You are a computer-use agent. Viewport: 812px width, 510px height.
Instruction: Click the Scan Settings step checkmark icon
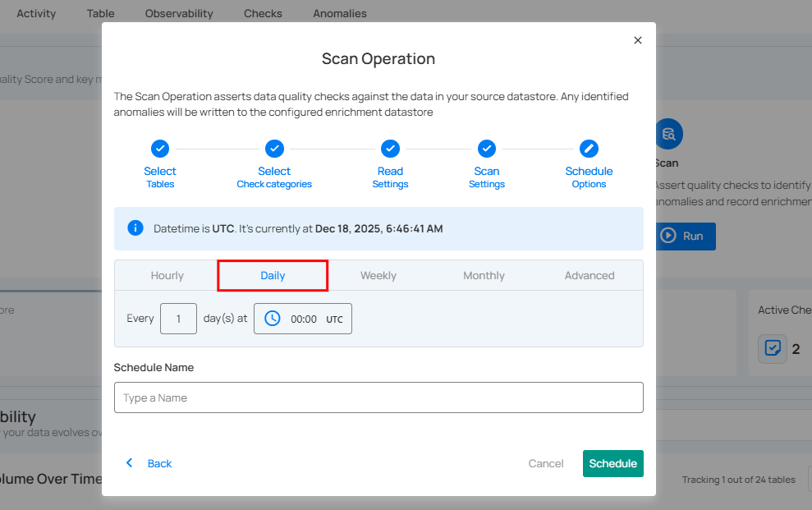pos(487,149)
